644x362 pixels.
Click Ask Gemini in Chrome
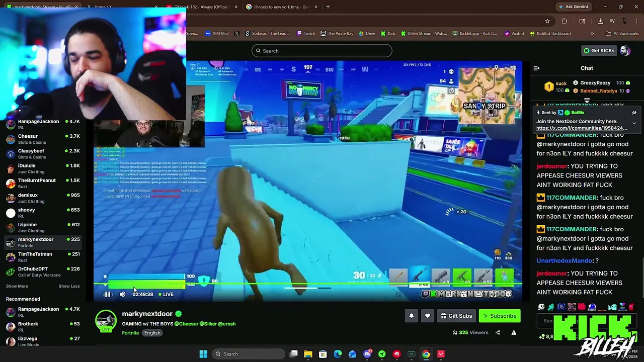(x=573, y=7)
